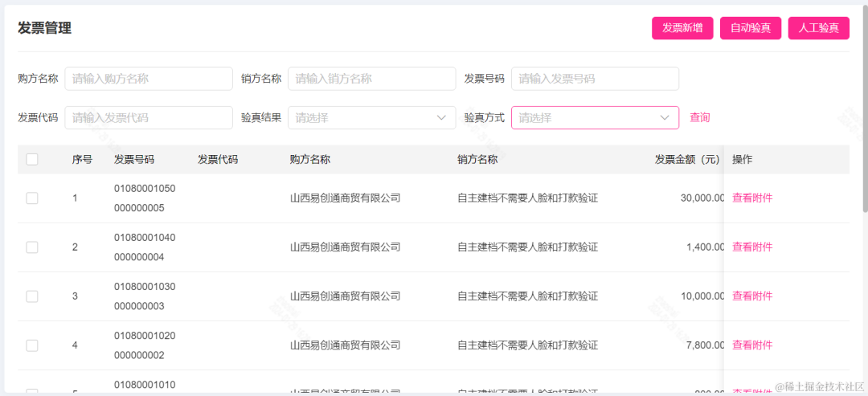Open 查看附件 for the 7,800.00 invoice
Screen dimensions: 868x396
coord(752,345)
